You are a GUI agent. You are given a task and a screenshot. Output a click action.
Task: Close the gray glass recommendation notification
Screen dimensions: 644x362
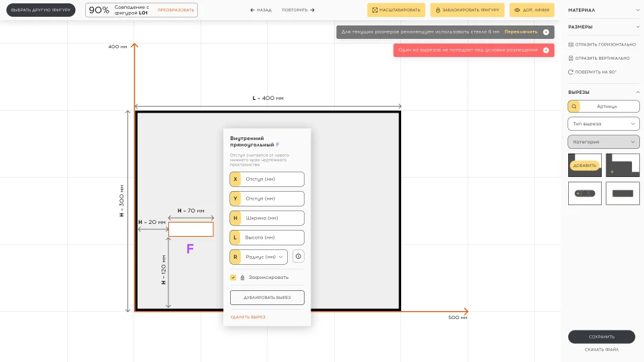(x=546, y=32)
